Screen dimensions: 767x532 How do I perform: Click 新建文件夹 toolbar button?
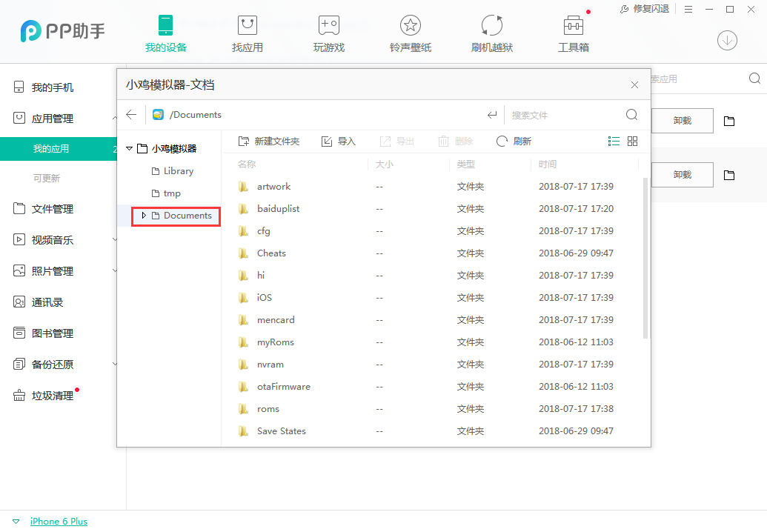pos(268,142)
